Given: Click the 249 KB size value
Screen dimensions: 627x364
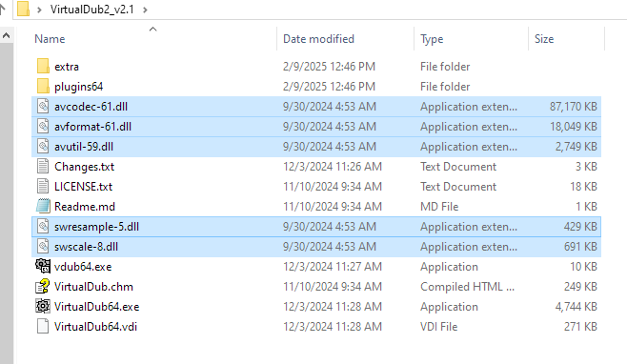Looking at the screenshot, I should (580, 287).
